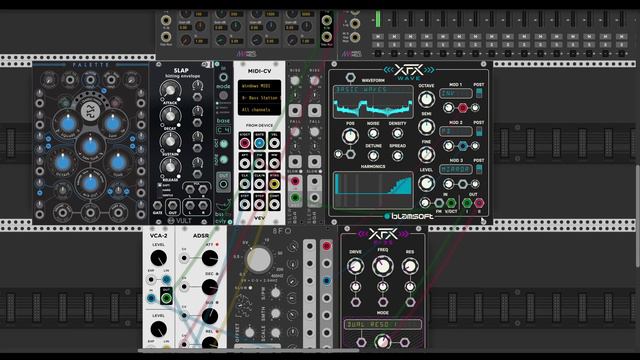Click the yellow RTRG jack on MIDI-CV
The height and width of the screenshot is (360, 640).
click(274, 184)
